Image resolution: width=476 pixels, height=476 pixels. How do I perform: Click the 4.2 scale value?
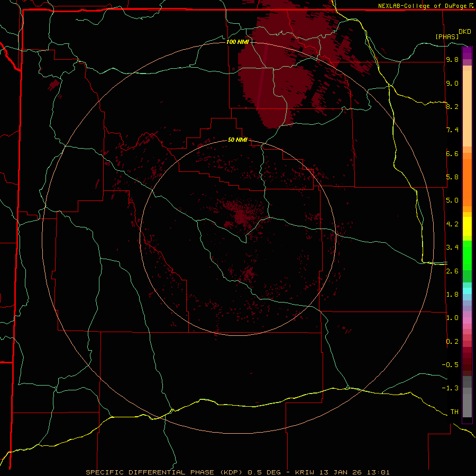(452, 224)
